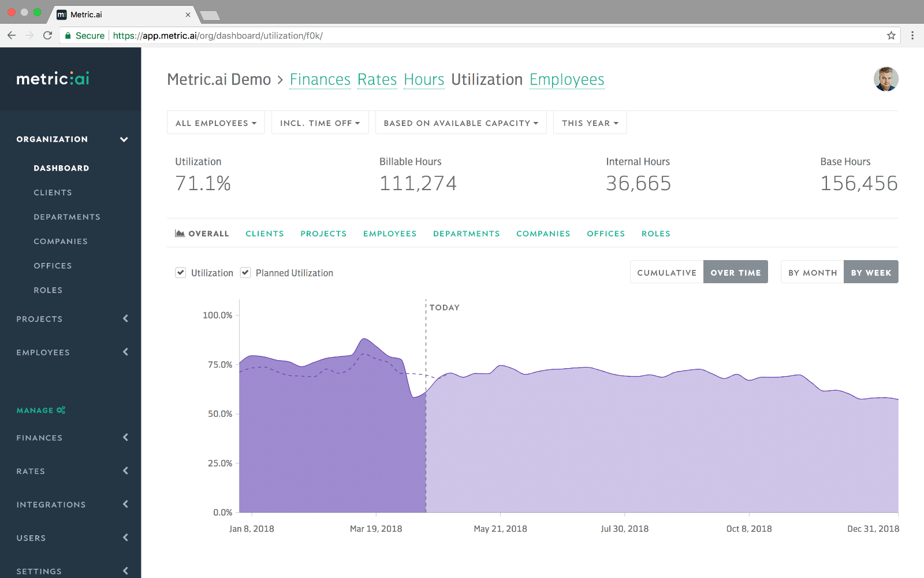Uncheck the Planned Utilization checkbox

pos(245,273)
